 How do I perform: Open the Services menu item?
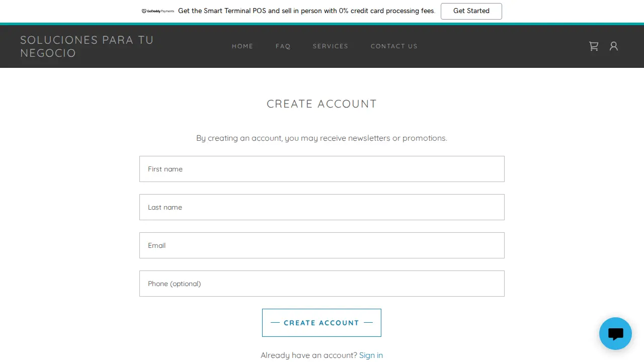(x=331, y=46)
